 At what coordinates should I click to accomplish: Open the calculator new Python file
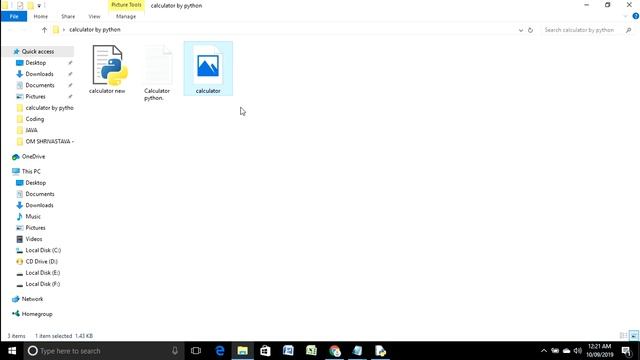tap(107, 69)
